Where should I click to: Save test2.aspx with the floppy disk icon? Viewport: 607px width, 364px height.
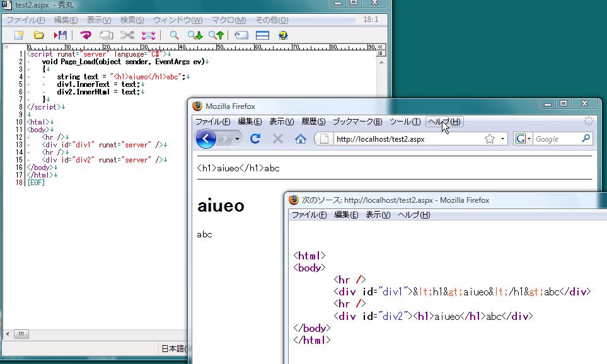(x=61, y=36)
